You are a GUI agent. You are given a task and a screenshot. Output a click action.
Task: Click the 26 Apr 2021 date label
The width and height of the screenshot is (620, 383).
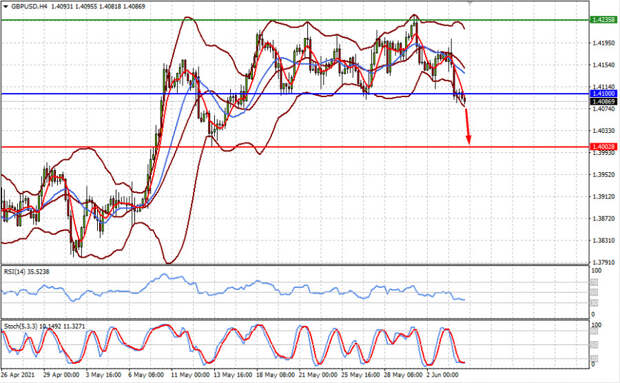click(18, 375)
